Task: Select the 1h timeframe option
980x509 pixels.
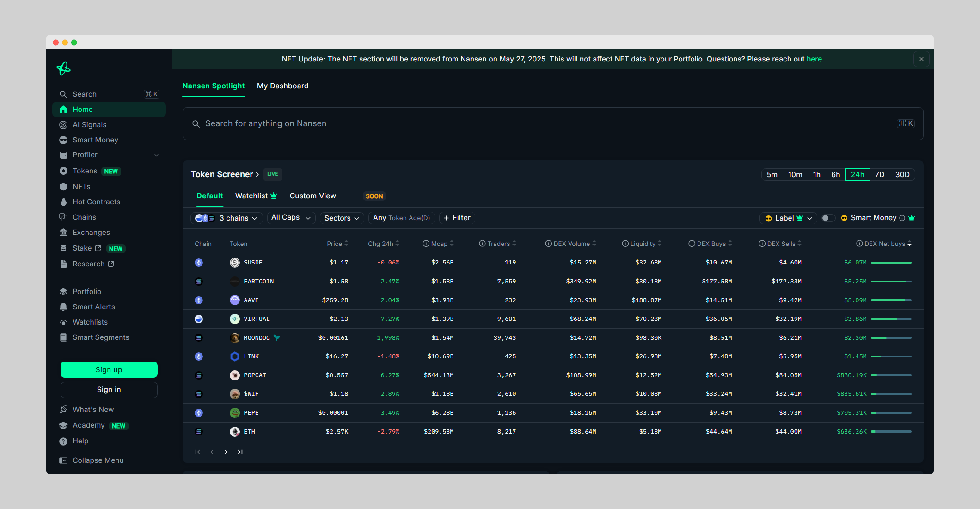Action: tap(816, 175)
